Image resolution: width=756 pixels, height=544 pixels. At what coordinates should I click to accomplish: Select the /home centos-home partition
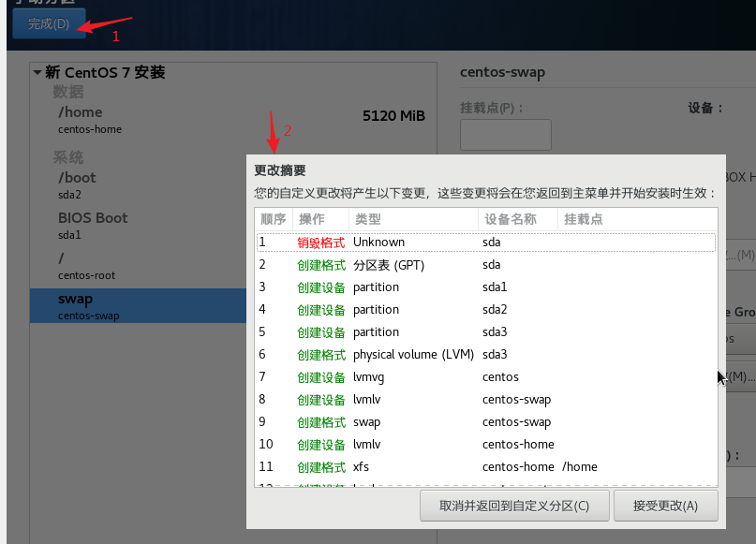[x=233, y=120]
